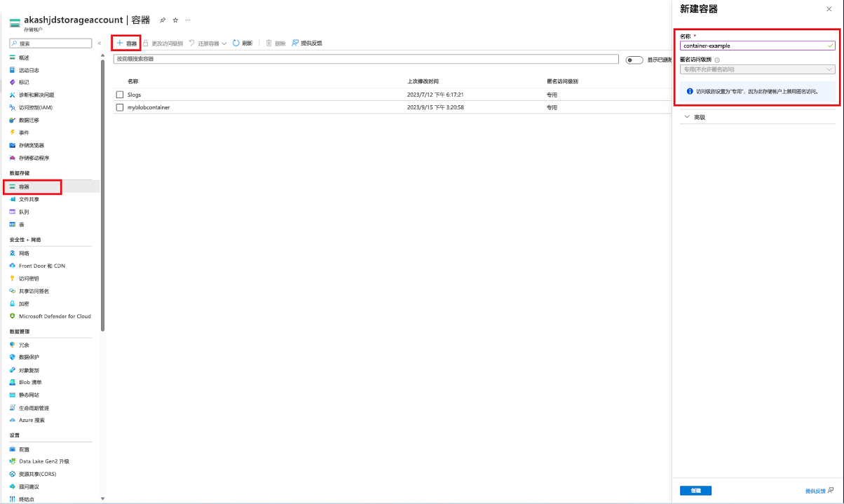Screen dimensions: 844x504
Task: Open 网络 networking in sidebar
Action: tap(24, 253)
